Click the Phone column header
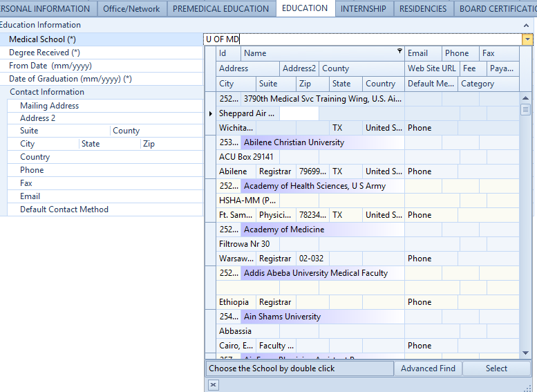The height and width of the screenshot is (392, 537). point(460,53)
